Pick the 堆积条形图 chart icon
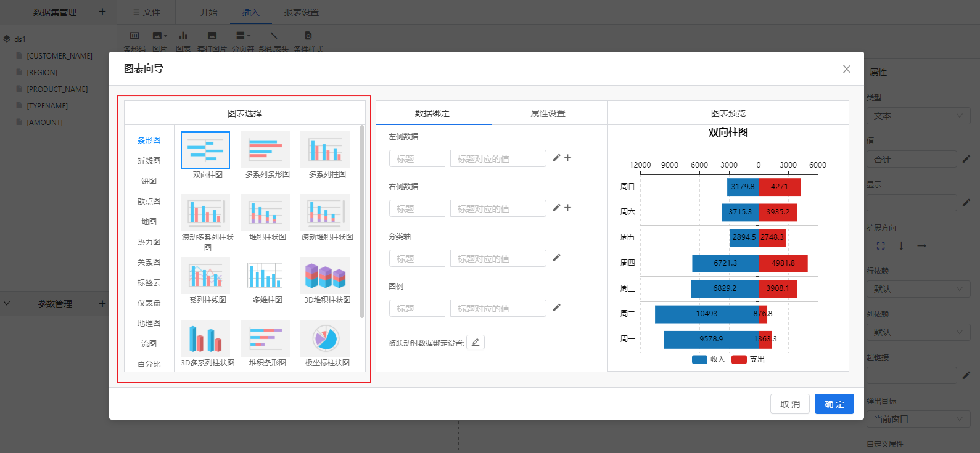 point(265,338)
